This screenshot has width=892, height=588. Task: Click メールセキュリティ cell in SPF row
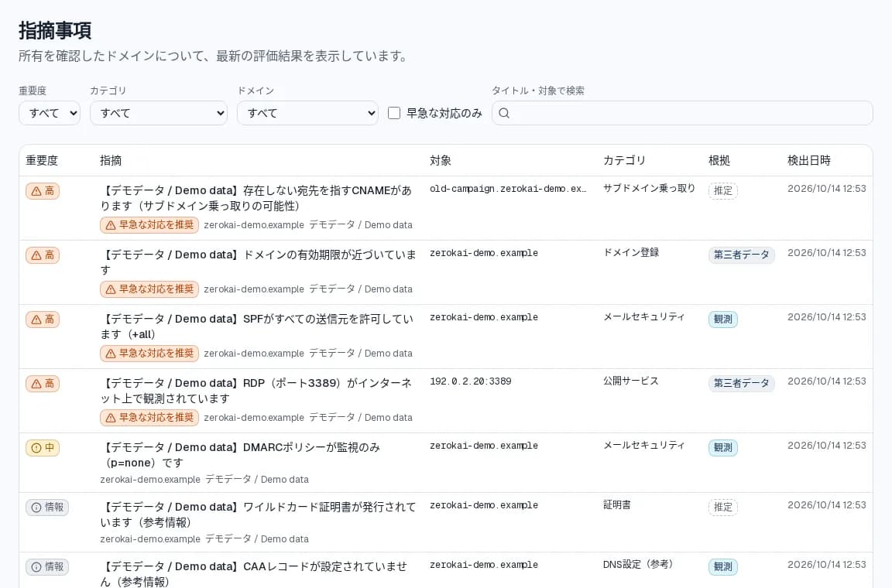pyautogui.click(x=644, y=316)
